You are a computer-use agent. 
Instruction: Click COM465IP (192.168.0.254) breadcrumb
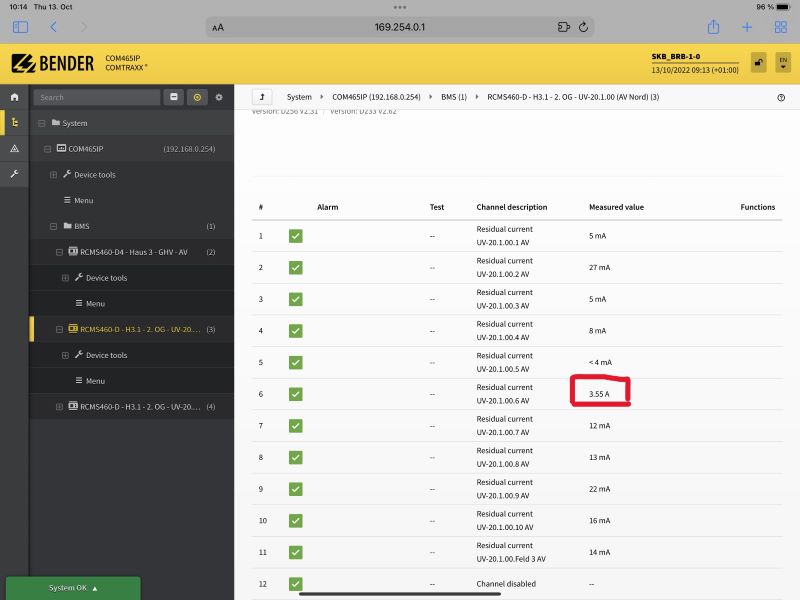(x=376, y=97)
